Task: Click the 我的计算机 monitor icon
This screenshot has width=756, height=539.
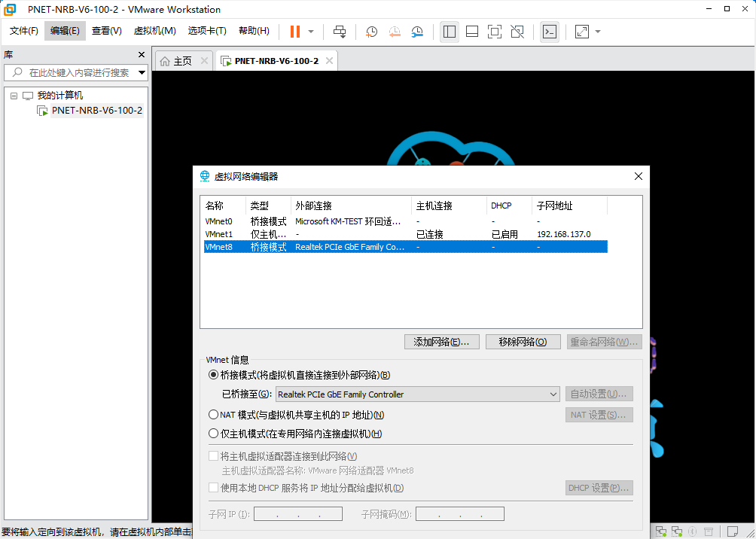Action: (28, 96)
